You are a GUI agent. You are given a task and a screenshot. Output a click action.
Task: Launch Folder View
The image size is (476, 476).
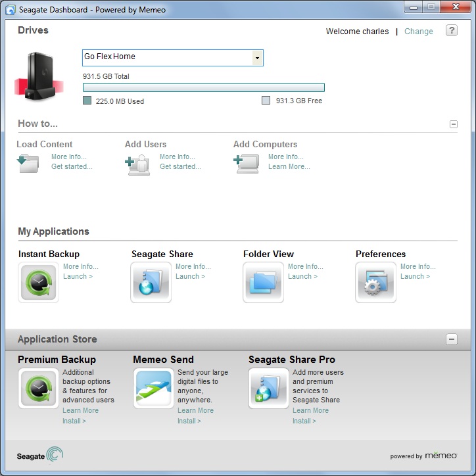[302, 276]
